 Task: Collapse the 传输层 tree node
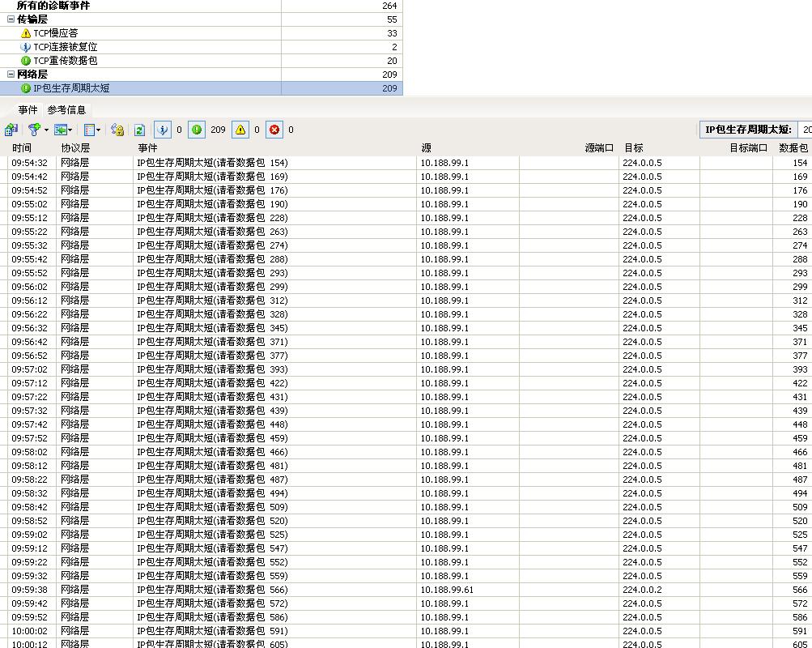point(11,19)
